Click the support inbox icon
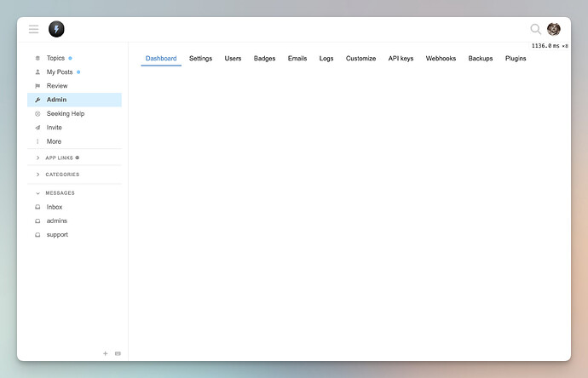 tap(37, 234)
